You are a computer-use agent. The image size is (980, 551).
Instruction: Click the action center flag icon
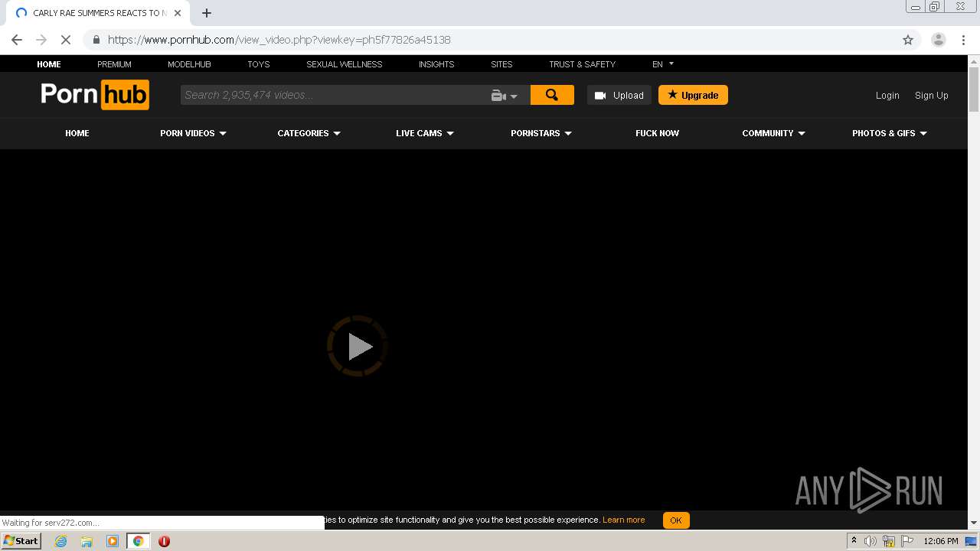pyautogui.click(x=907, y=541)
